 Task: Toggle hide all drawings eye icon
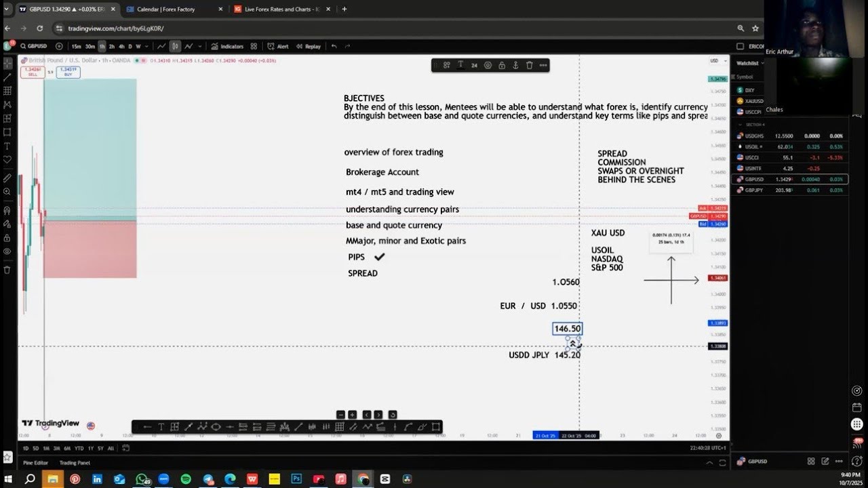point(7,251)
